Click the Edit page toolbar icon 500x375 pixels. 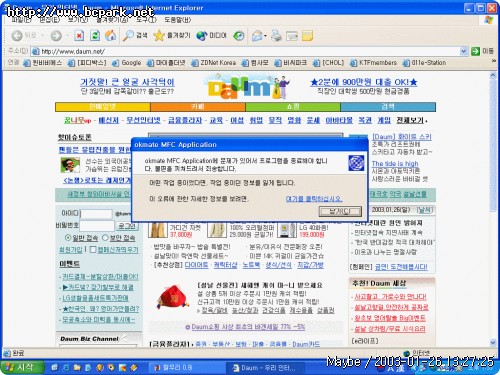(x=292, y=36)
